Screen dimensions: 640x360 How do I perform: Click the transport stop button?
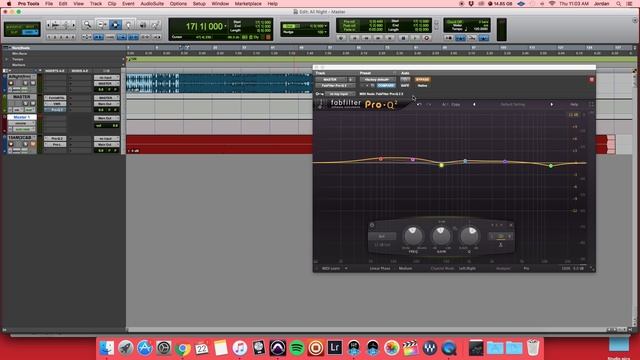click(403, 38)
